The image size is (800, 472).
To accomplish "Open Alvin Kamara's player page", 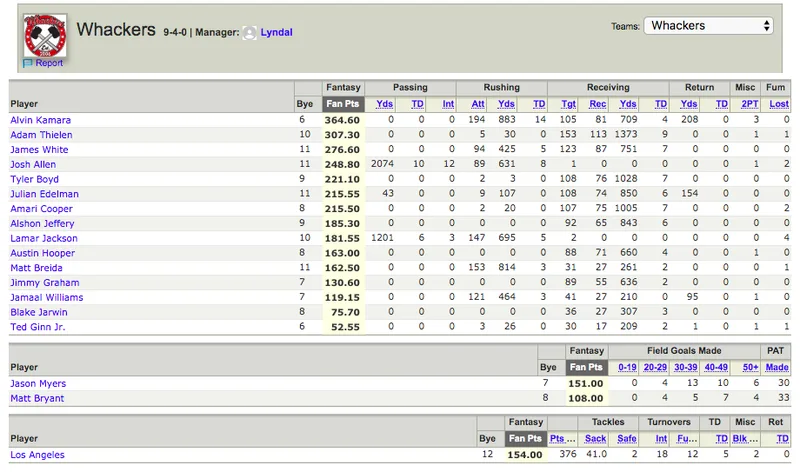I will point(41,120).
